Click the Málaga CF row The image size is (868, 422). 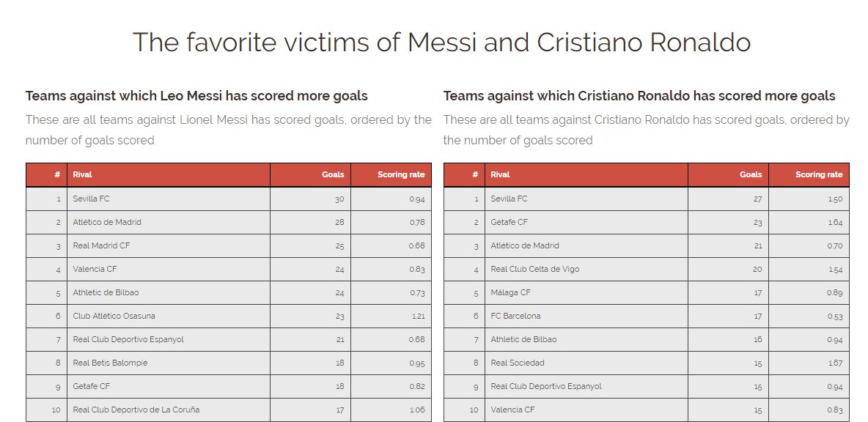646,292
